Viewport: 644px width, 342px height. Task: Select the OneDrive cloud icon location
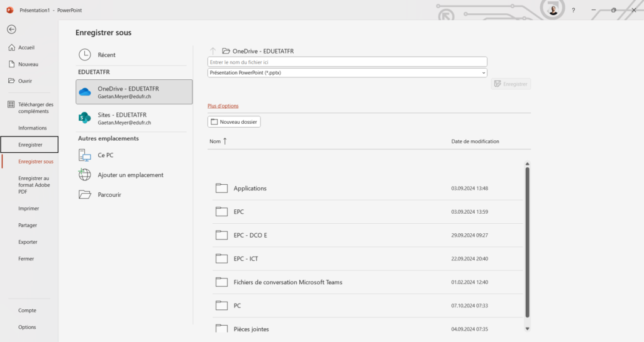[x=85, y=92]
